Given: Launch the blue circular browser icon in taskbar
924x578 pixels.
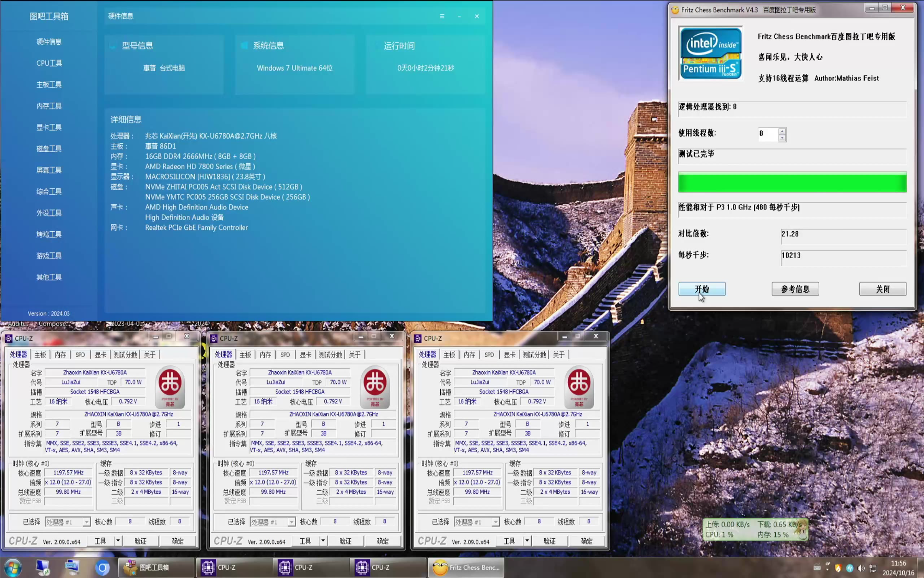Looking at the screenshot, I should coord(102,567).
